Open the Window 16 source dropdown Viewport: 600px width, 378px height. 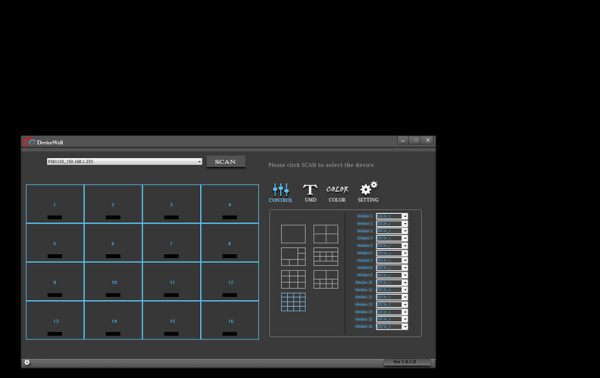392,326
